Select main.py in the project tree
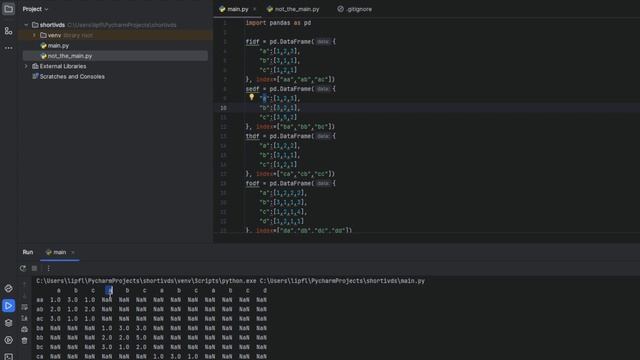The height and width of the screenshot is (360, 640). [58, 46]
